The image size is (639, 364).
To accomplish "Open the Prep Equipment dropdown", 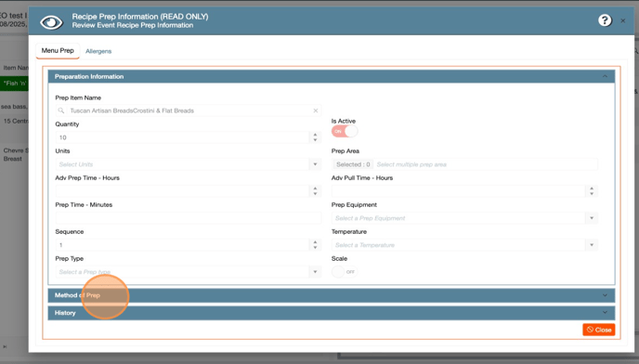I will click(464, 218).
